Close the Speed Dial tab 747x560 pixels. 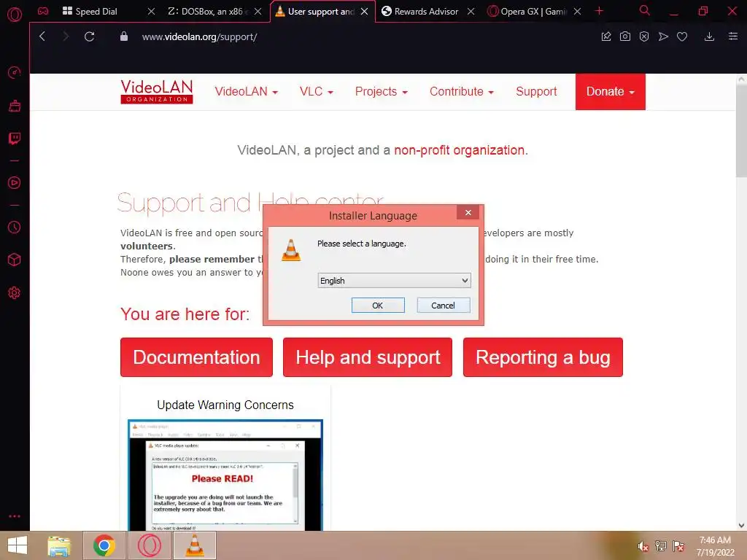tap(151, 12)
